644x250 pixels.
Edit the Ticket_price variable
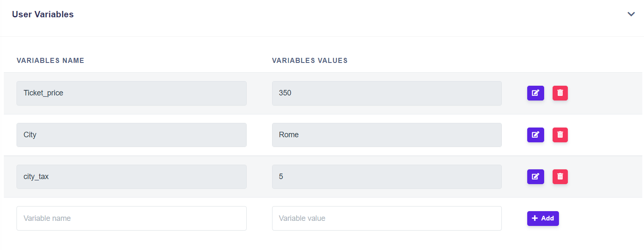pos(535,93)
